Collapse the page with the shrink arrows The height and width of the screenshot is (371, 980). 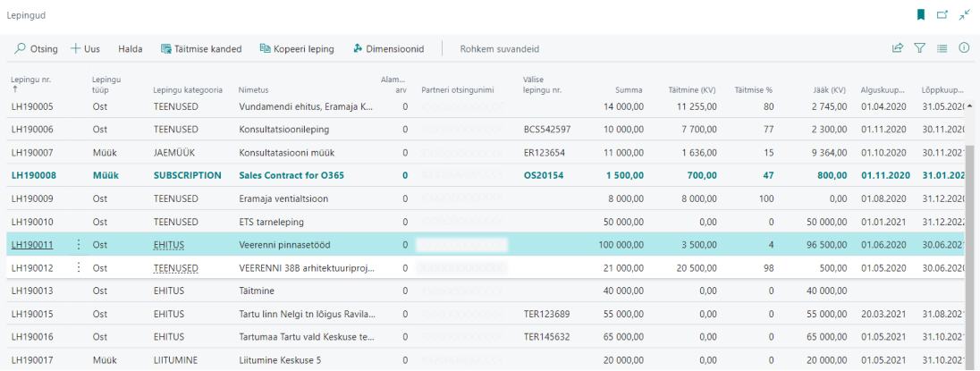click(x=965, y=15)
